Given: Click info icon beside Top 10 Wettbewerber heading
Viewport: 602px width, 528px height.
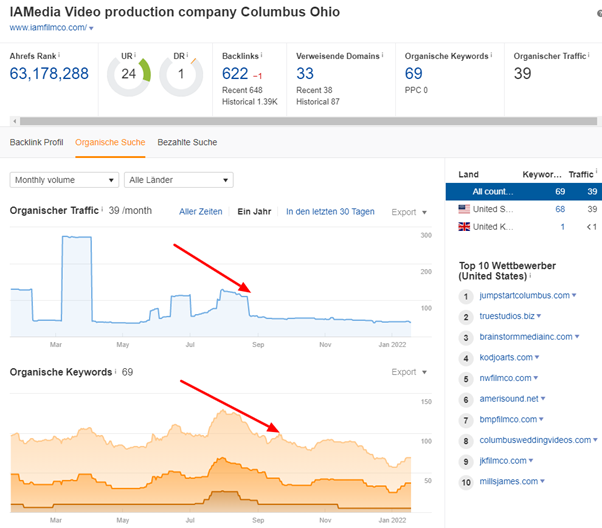Looking at the screenshot, I should pos(530,275).
